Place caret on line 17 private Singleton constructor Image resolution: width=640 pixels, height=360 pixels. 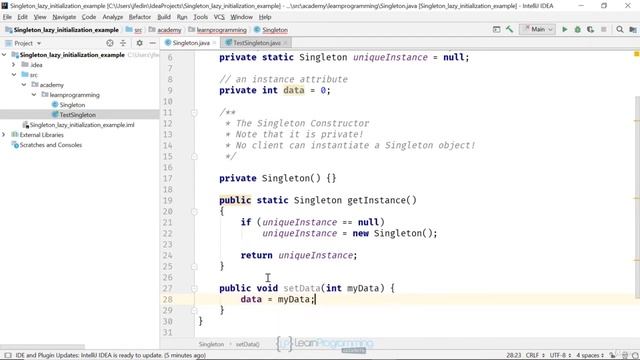tap(278, 178)
